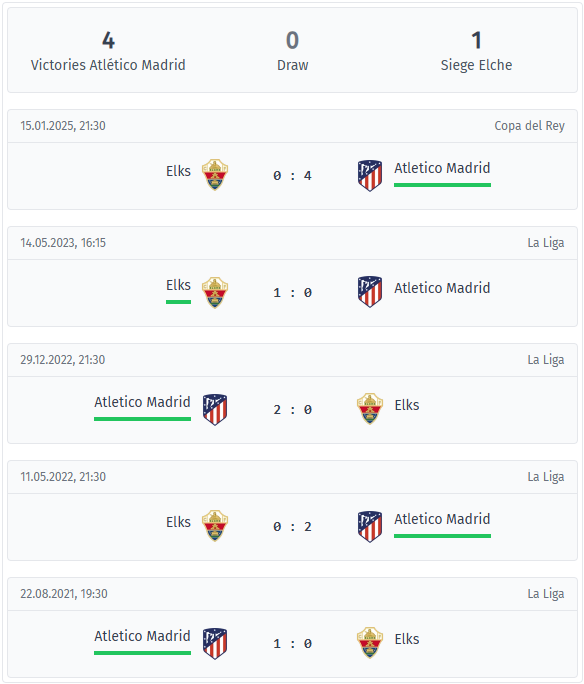Click Elche crest in 11.05.2022 match
The width and height of the screenshot is (584, 684).
coord(215,526)
